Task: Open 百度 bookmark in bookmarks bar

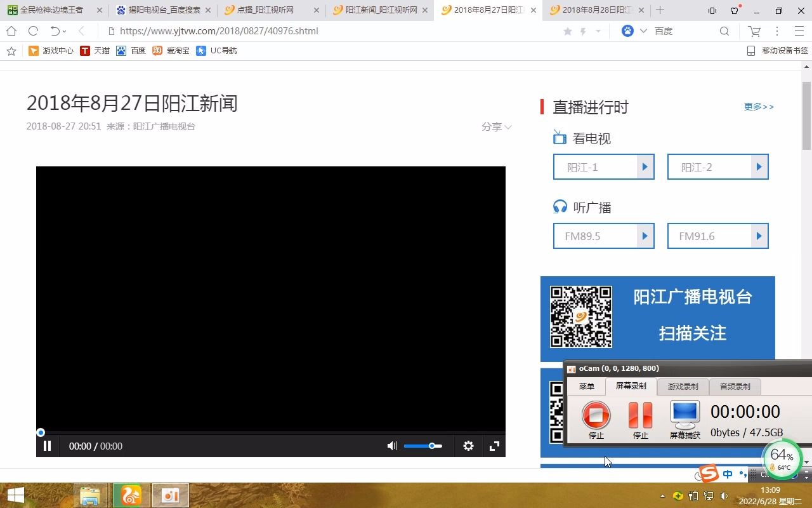Action: coord(131,51)
